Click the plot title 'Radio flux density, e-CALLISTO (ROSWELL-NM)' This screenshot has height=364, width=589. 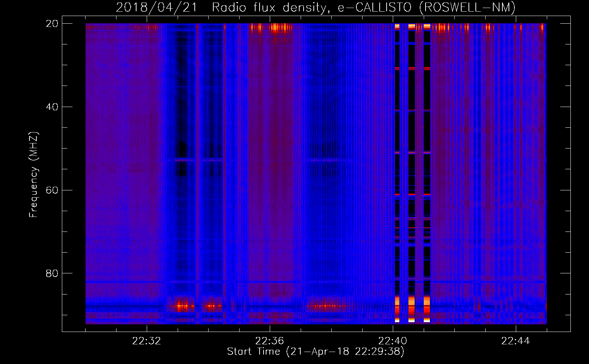pyautogui.click(x=364, y=7)
